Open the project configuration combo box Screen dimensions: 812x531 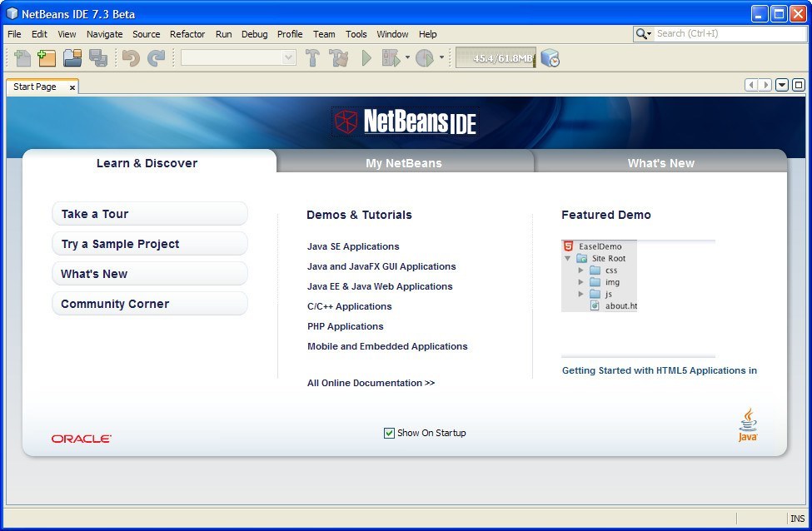click(238, 57)
